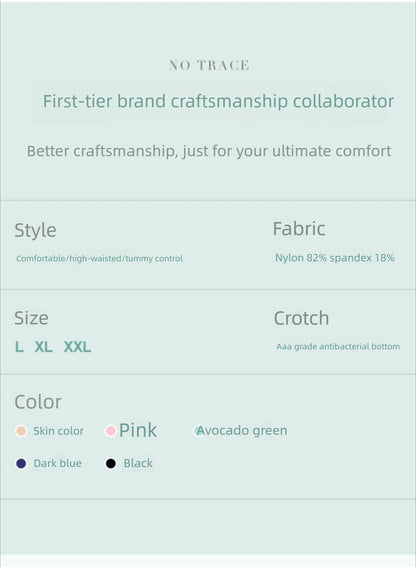This screenshot has width=416, height=567.
Task: Pick the avocado green color dot
Action: [x=199, y=431]
